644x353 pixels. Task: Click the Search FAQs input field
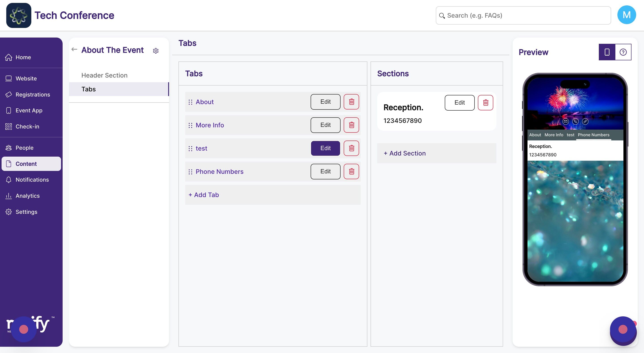(523, 15)
